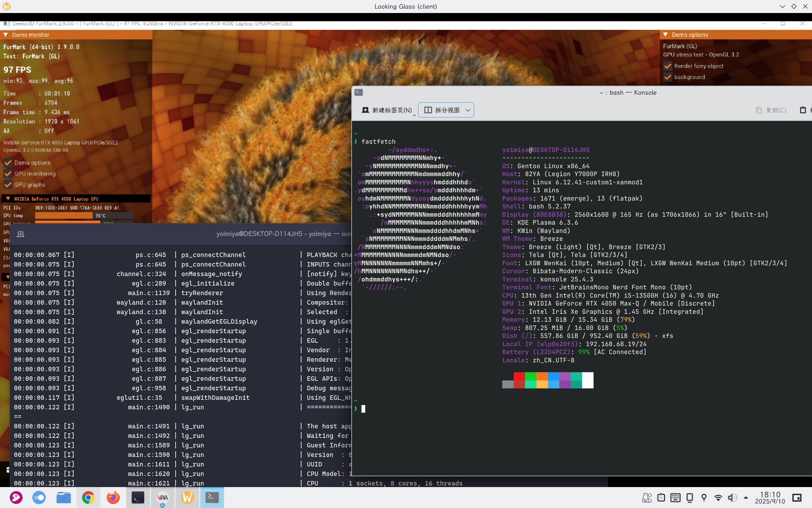Image resolution: width=812 pixels, height=508 pixels.
Task: Disable the Render furry object checkbox
Action: pyautogui.click(x=668, y=66)
